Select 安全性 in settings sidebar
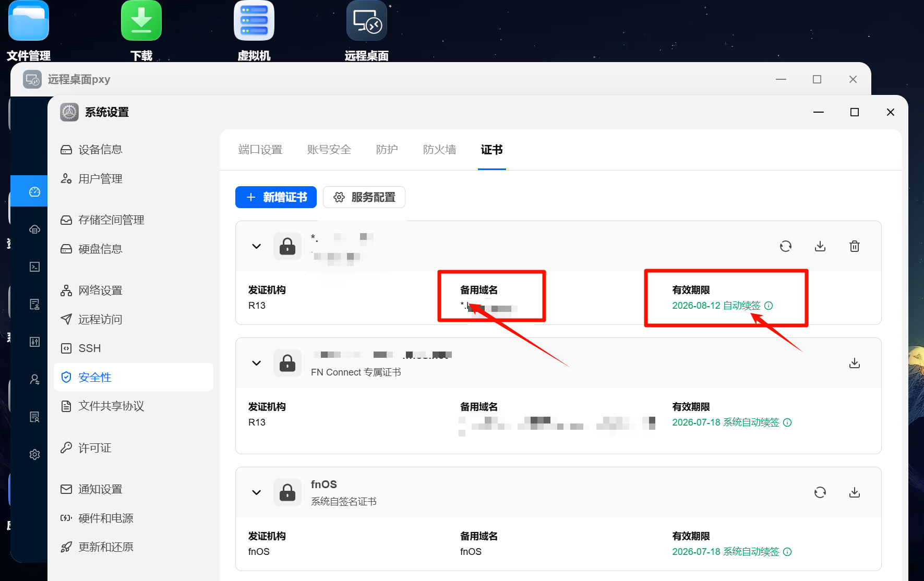The image size is (924, 581). 134,377
